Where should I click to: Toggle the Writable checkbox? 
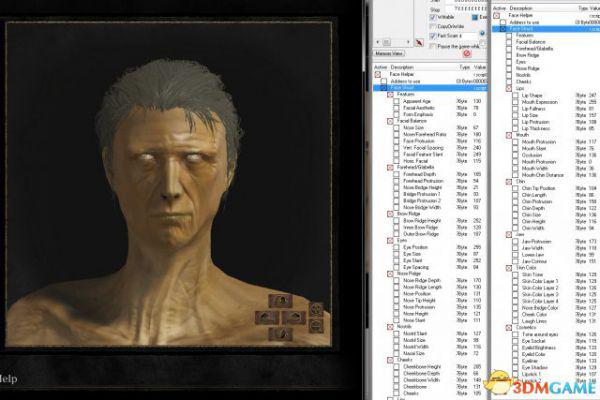click(x=433, y=17)
